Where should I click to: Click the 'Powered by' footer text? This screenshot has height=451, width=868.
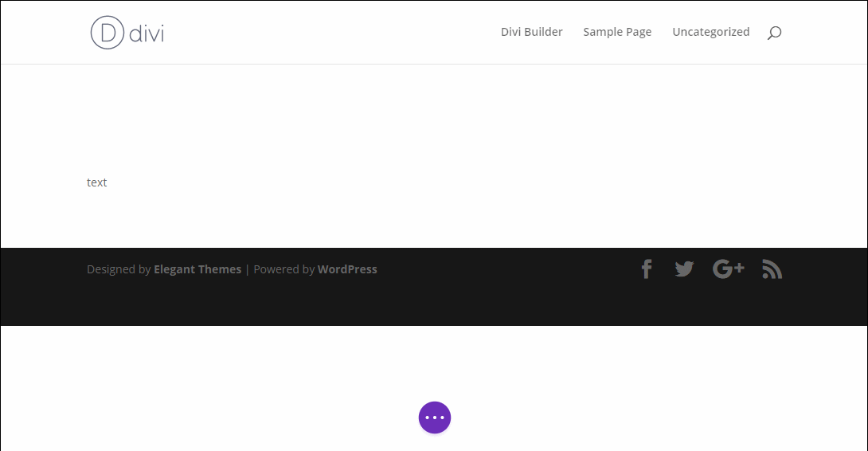[x=284, y=269]
